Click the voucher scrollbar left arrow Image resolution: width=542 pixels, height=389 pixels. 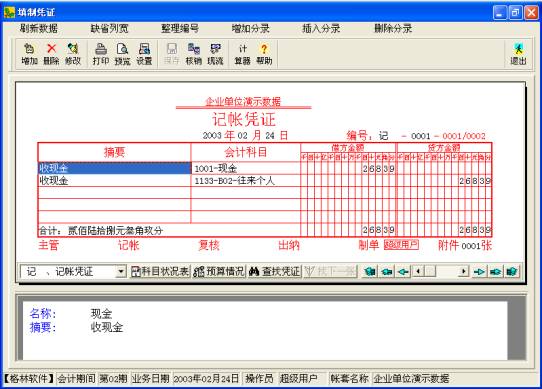coord(418,271)
